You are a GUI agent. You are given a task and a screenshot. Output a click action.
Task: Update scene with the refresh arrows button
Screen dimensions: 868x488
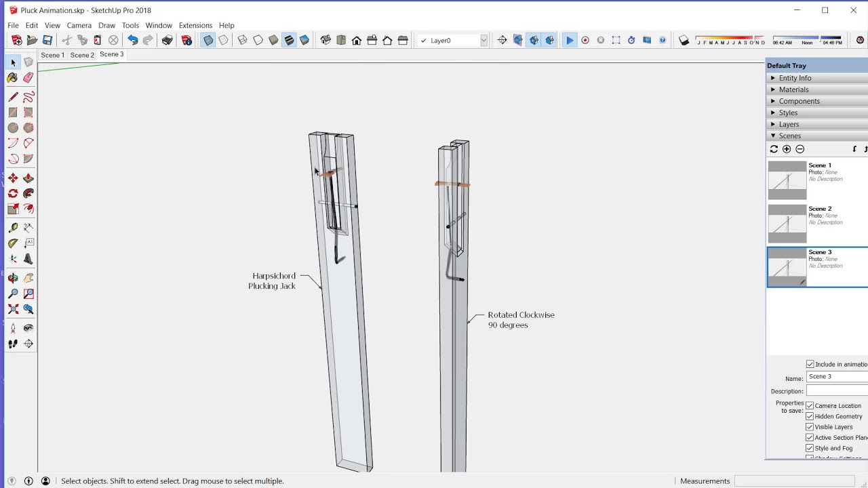point(774,149)
